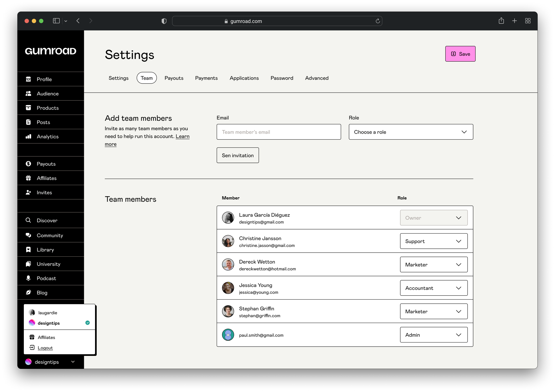The height and width of the screenshot is (392, 555).
Task: Toggle laugardie account in switcher
Action: (x=60, y=313)
